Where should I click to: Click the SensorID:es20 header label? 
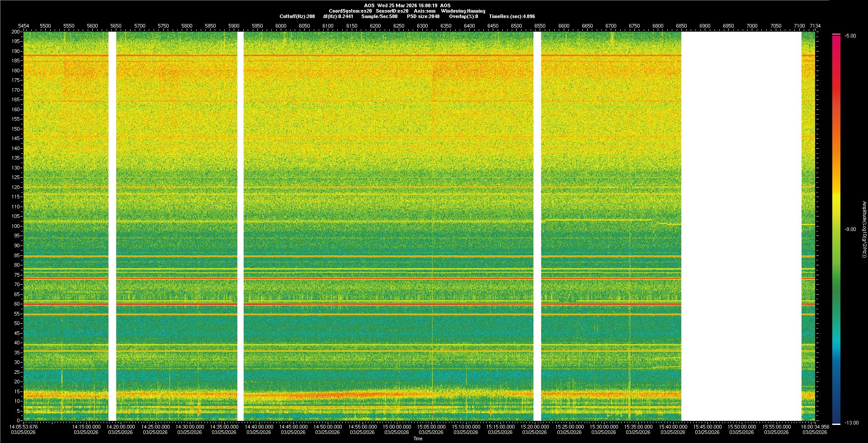click(392, 11)
